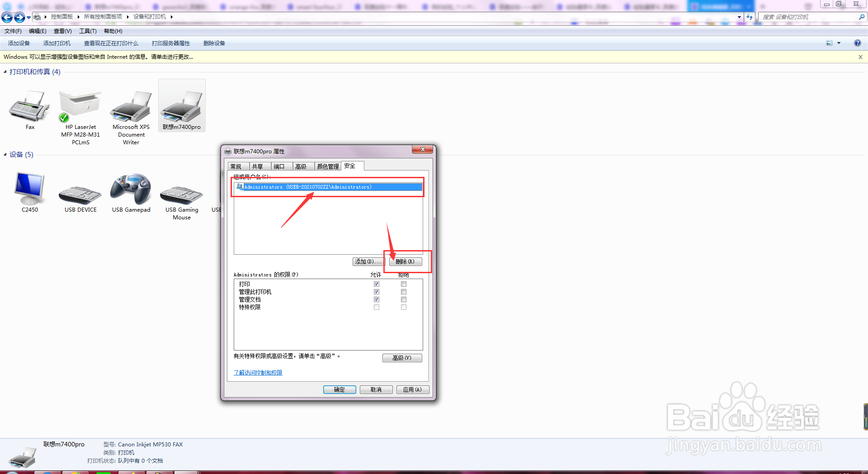Click 添加打印机 in the command bar
The width and height of the screenshot is (868, 474).
point(57,43)
